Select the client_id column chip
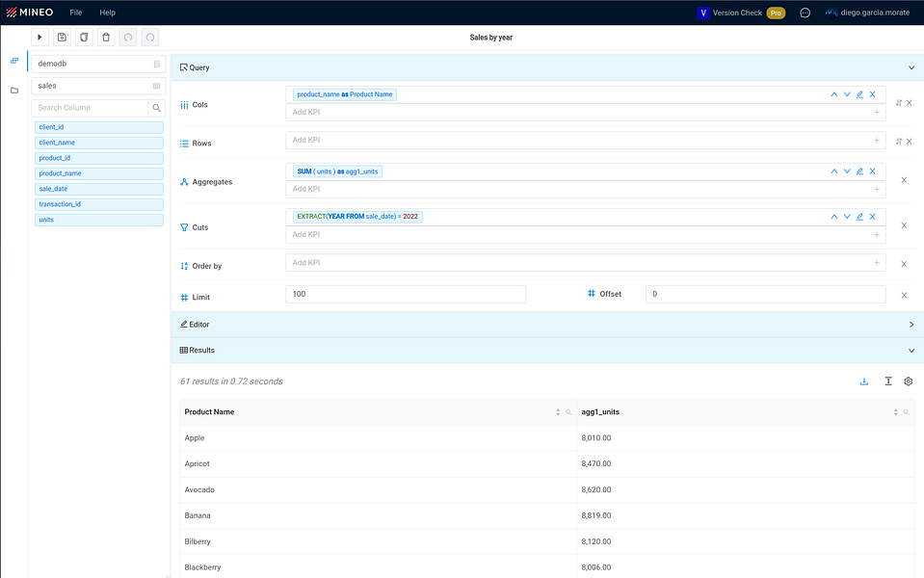 pos(99,127)
